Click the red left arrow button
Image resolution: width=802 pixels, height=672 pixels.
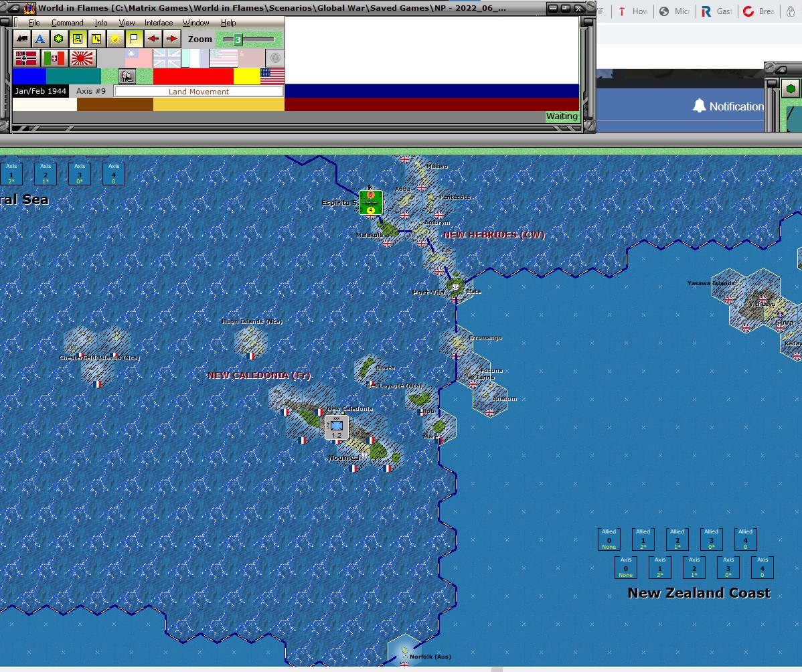point(153,39)
